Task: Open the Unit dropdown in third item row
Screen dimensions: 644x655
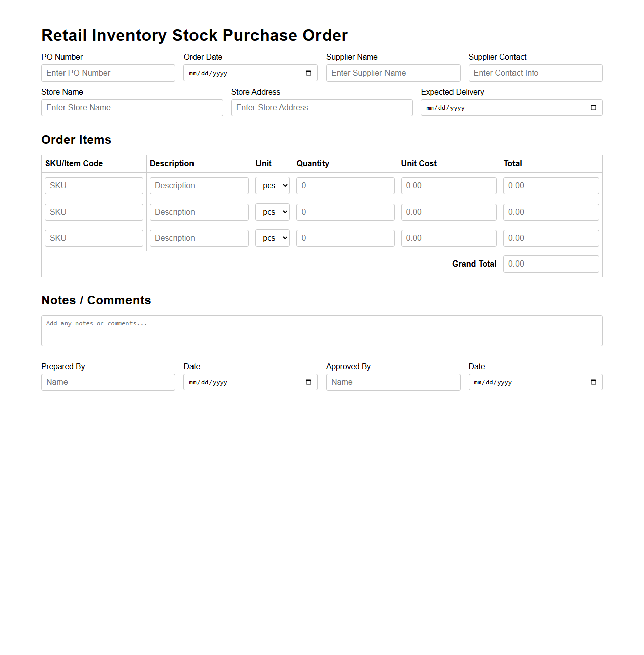Action: 272,238
